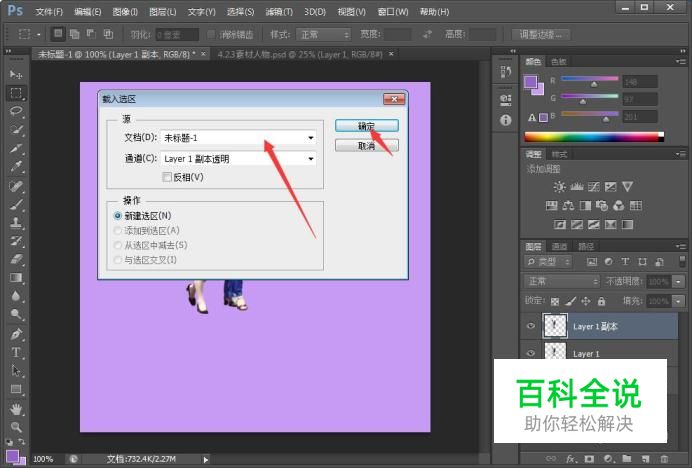Select the Zoom magnifier tool

[x=16, y=427]
